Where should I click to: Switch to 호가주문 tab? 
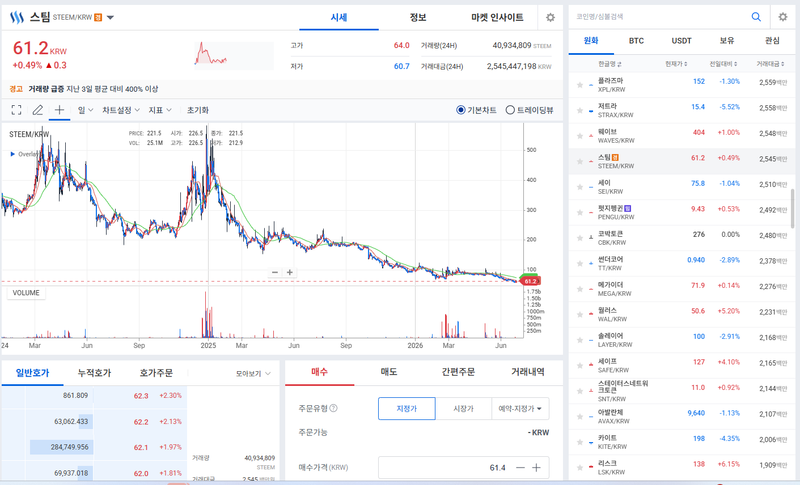156,373
